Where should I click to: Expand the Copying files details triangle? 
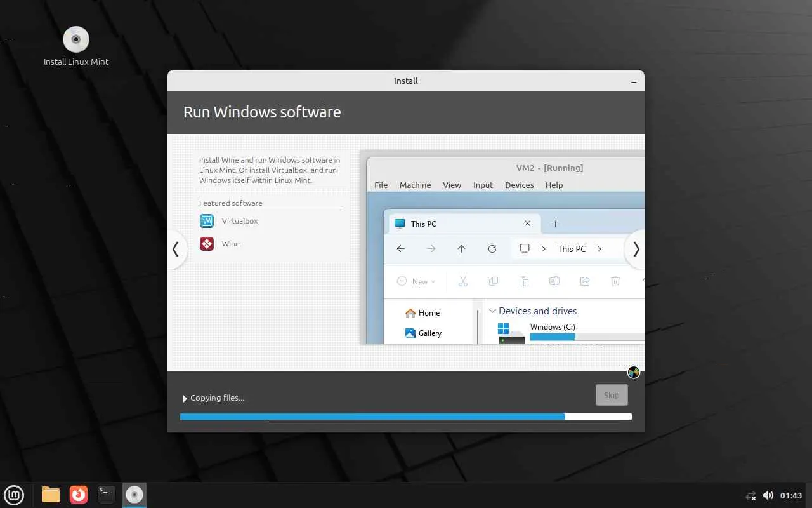[185, 398]
